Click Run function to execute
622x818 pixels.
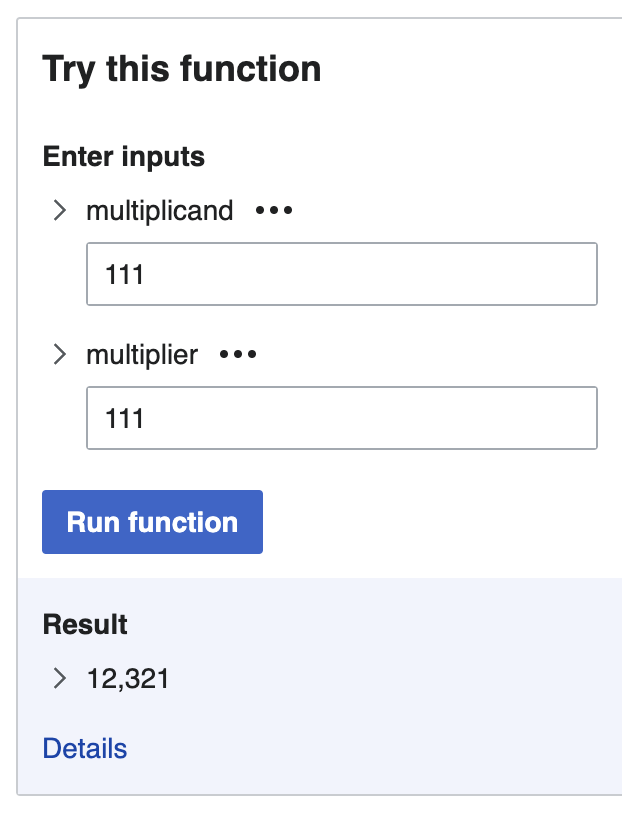click(x=152, y=521)
